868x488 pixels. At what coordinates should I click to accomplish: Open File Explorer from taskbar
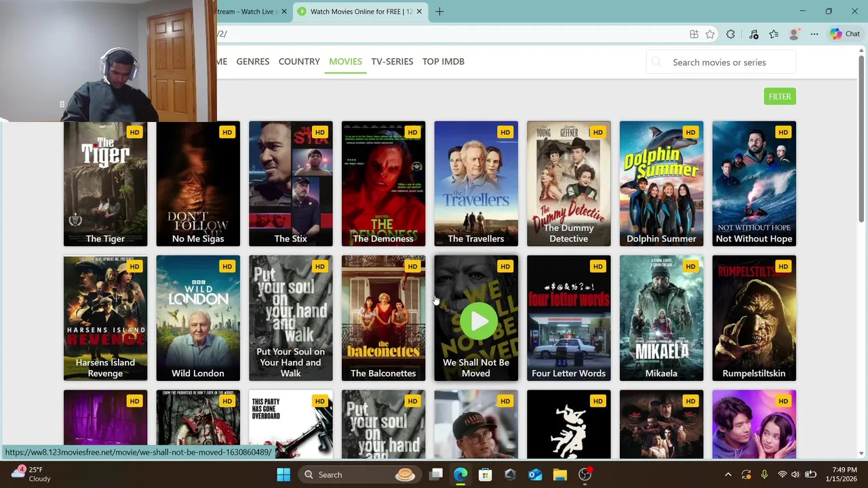[560, 474]
